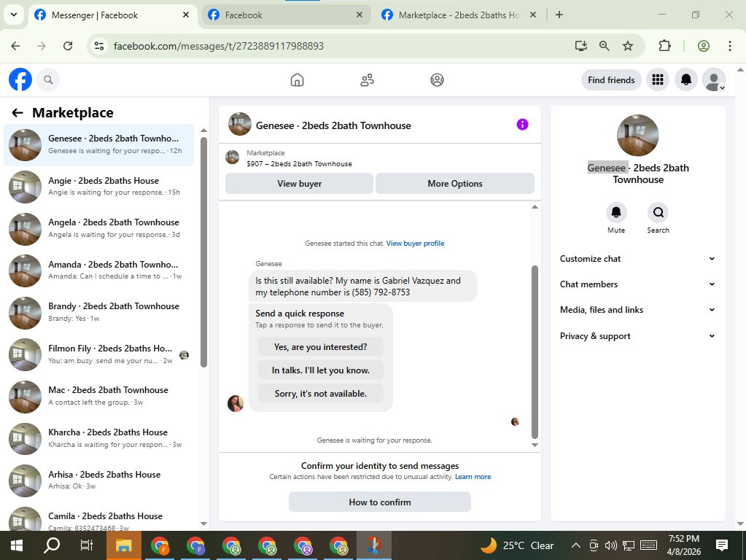Open the Notifications bell in header
Image resolution: width=746 pixels, height=560 pixels.
[685, 79]
